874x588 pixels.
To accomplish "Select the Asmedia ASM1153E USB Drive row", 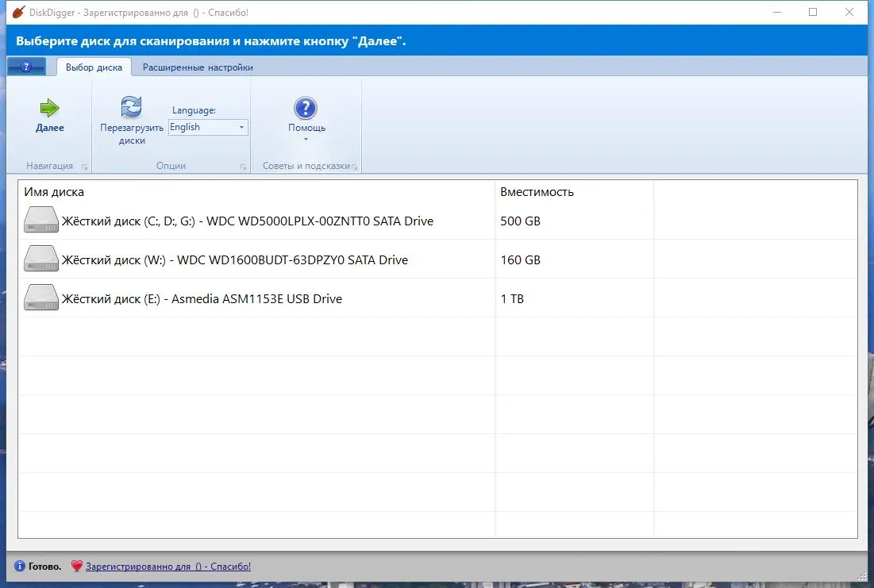I will coord(437,298).
